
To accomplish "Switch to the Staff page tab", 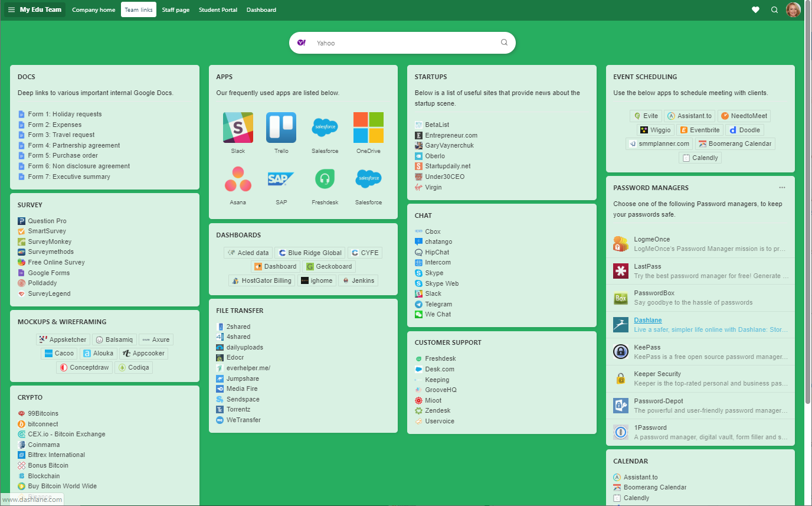I will coord(176,9).
